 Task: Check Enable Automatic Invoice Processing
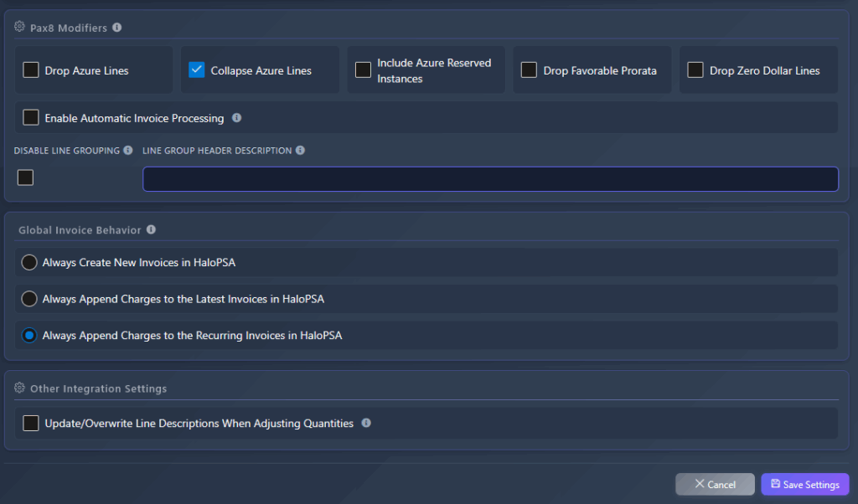coord(31,117)
